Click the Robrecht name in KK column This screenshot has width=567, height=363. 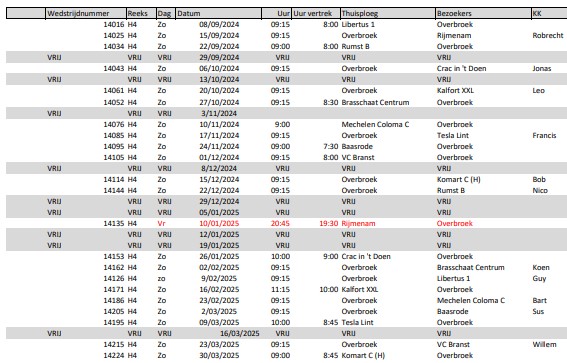tap(548, 35)
